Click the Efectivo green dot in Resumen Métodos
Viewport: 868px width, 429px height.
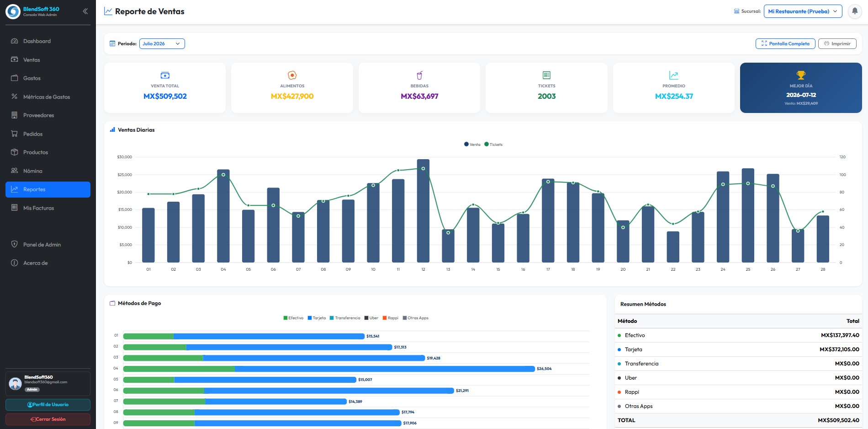(x=619, y=335)
